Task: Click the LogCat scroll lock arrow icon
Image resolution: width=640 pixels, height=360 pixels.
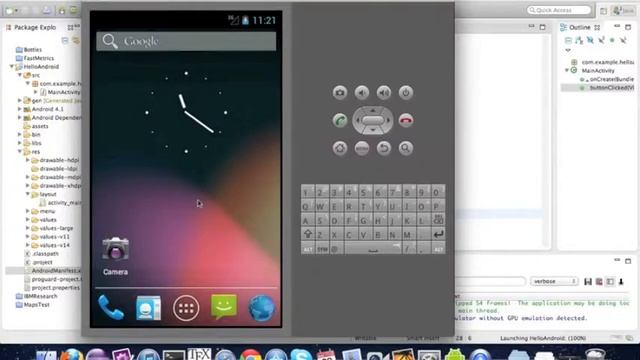Action: point(621,282)
